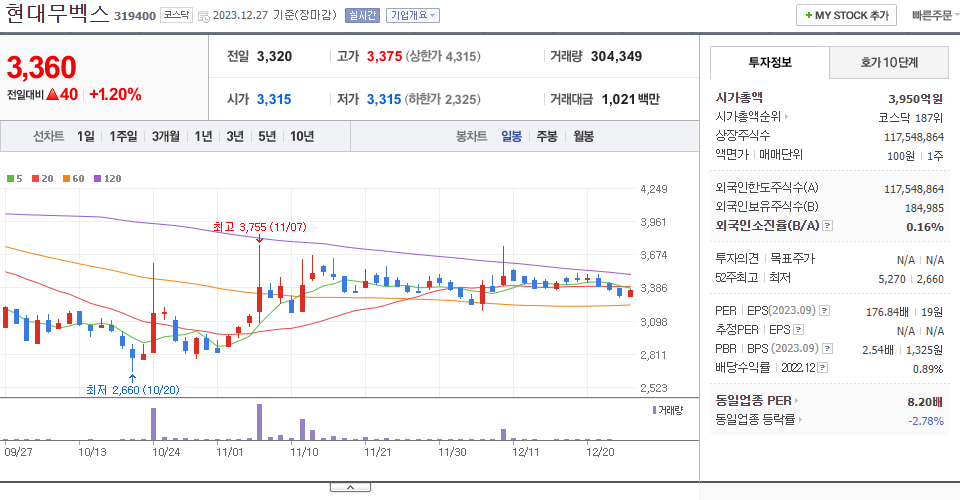
Task: Click the 상장주식수 value 117,548,864
Action: [914, 137]
